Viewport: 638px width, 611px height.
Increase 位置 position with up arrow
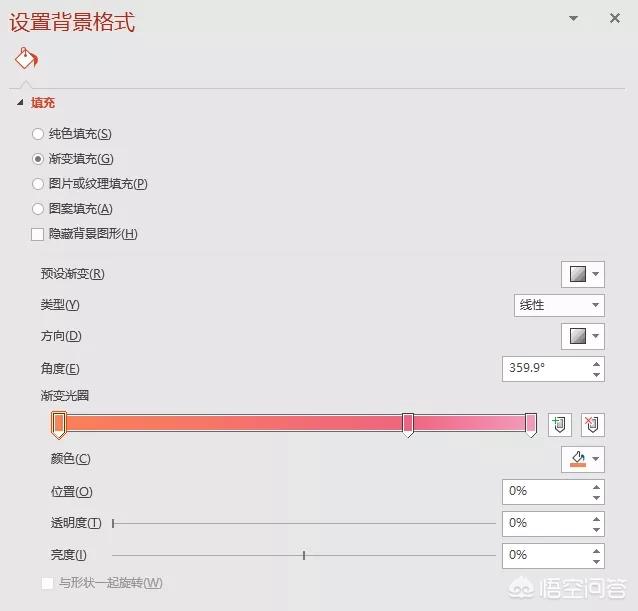click(596, 487)
